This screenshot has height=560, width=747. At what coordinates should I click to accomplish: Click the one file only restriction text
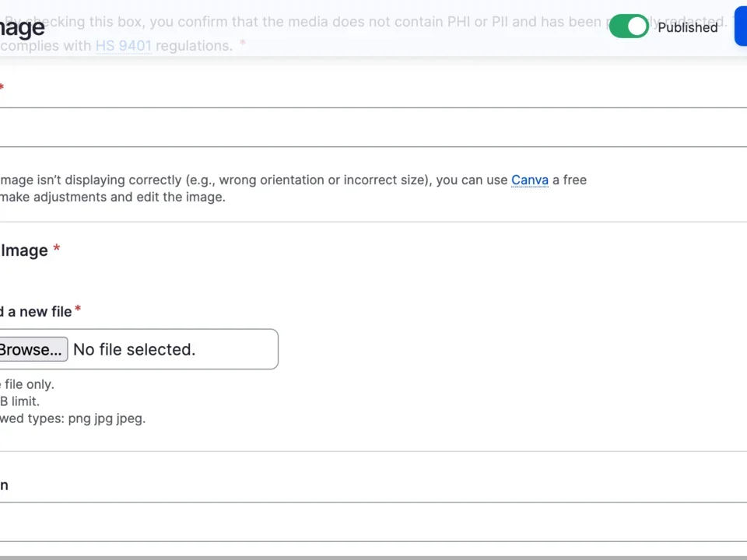(26, 384)
